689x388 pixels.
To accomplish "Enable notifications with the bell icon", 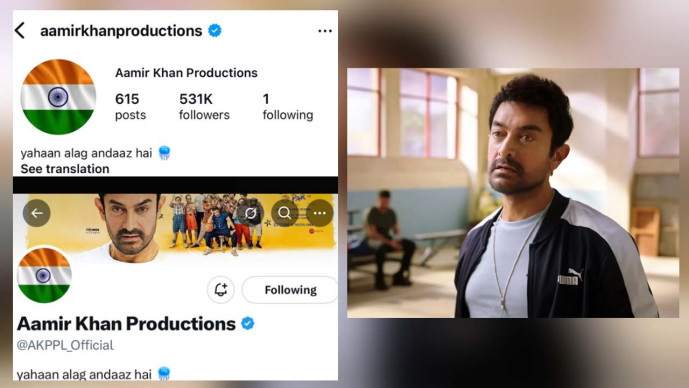I will [221, 290].
